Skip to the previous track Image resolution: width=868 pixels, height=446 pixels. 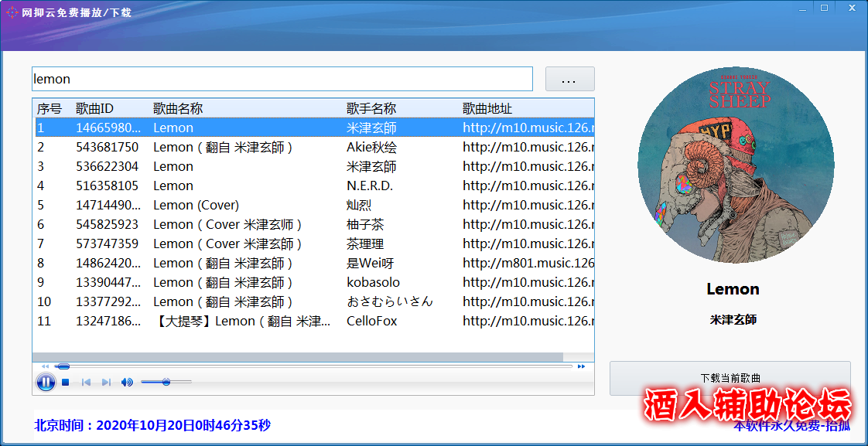tap(86, 382)
